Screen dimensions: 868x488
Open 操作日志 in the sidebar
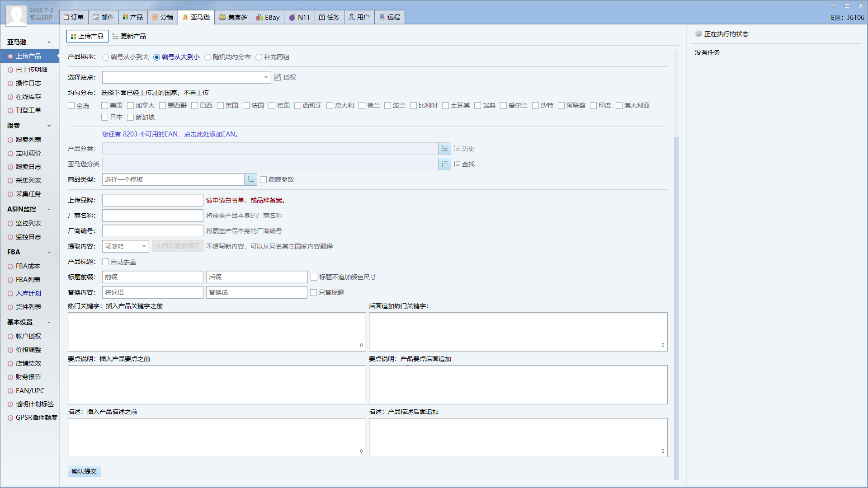click(29, 83)
